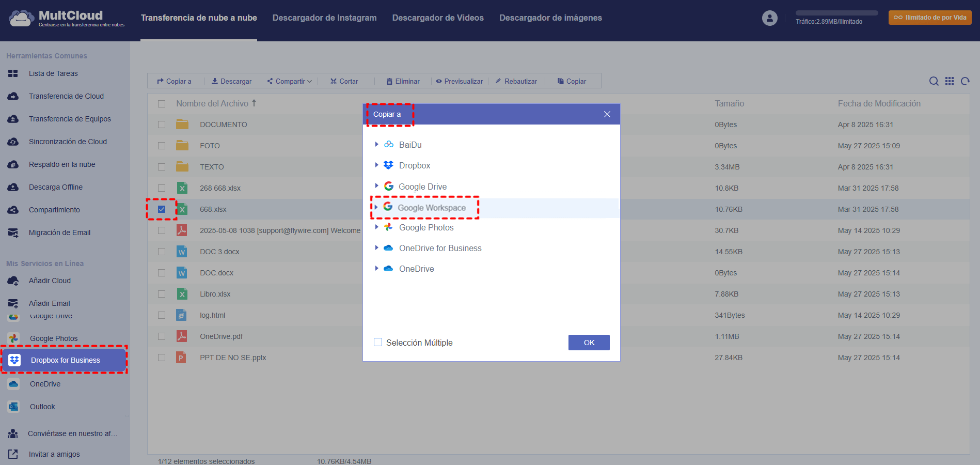This screenshot has height=465, width=980.
Task: Sort by Tamaño column header
Action: [x=730, y=103]
